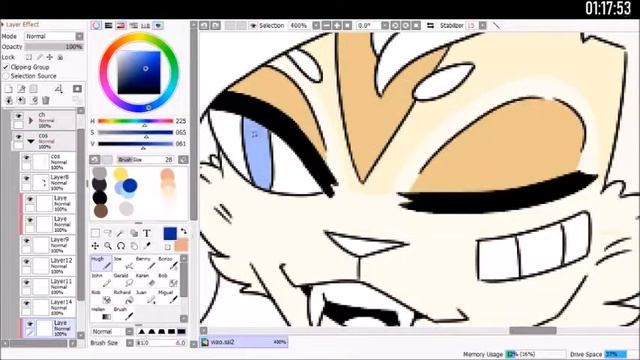Show the RGB sliders panel
Screen dimensions: 640x360
pyautogui.click(x=109, y=25)
